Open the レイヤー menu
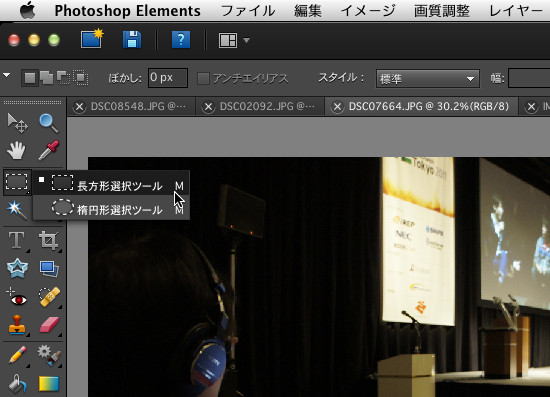 click(x=516, y=11)
